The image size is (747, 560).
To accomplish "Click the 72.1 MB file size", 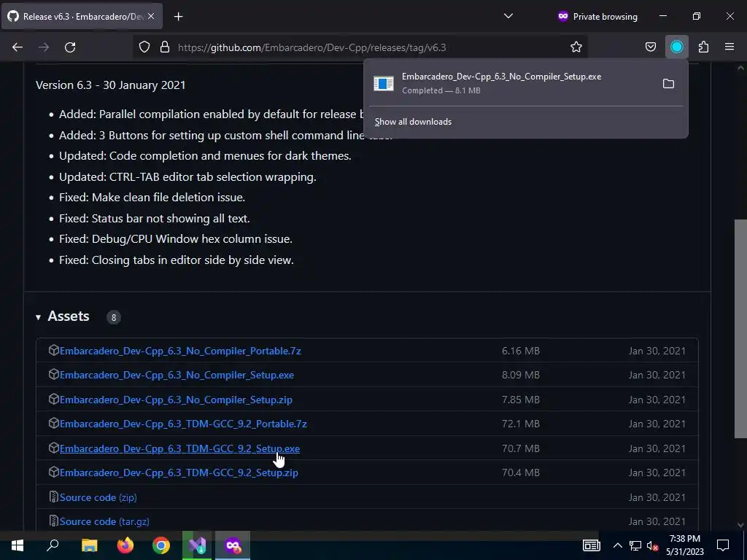I will click(521, 424).
